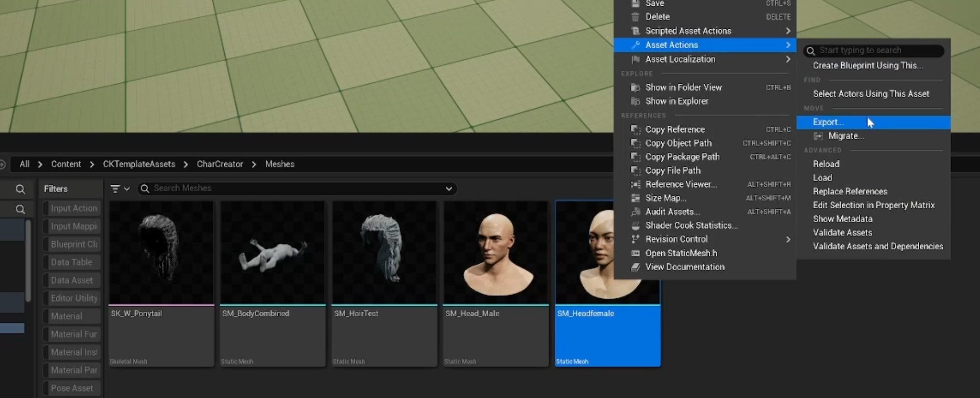Select Export in the Asset Actions submenu

(x=828, y=122)
